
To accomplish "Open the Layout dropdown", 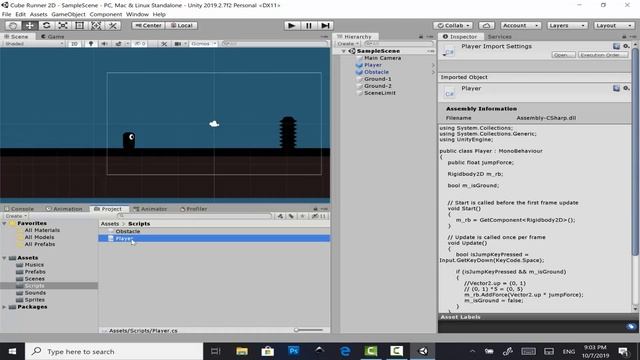I will click(x=614, y=25).
